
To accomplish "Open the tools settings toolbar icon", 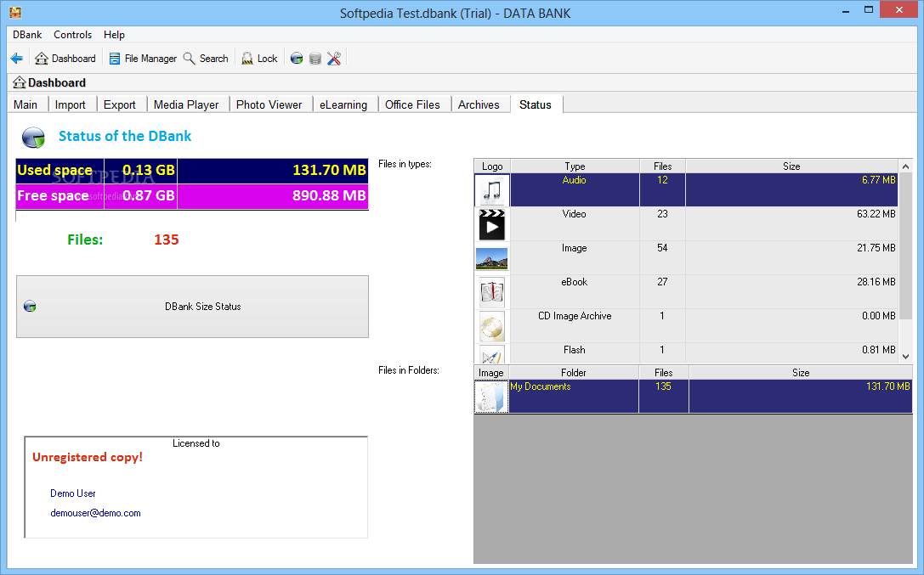I will 334,59.
